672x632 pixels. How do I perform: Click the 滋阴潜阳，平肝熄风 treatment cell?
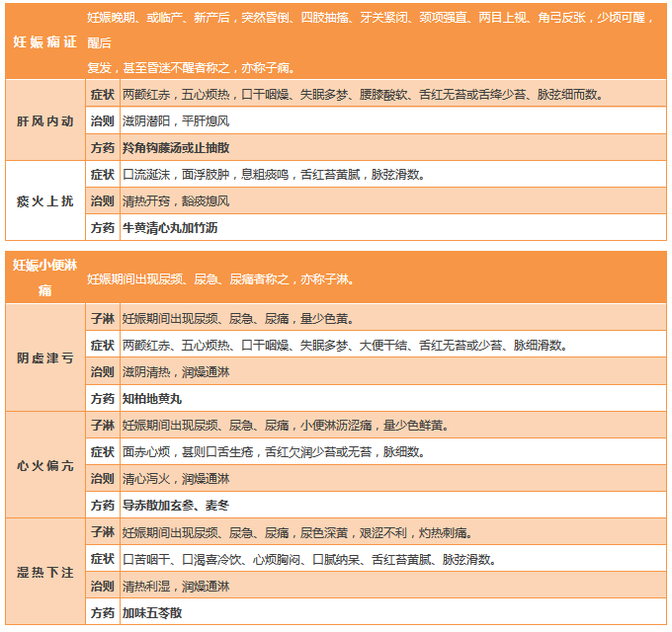point(176,120)
